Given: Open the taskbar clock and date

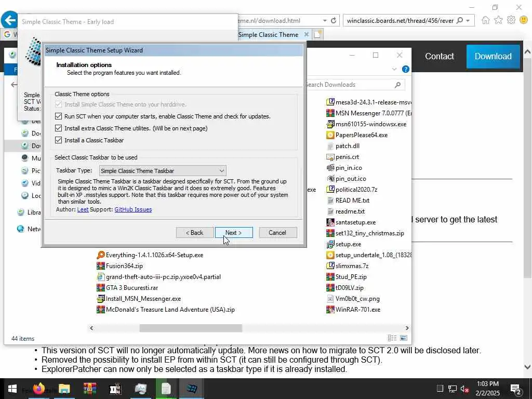Looking at the screenshot, I should click(487, 389).
